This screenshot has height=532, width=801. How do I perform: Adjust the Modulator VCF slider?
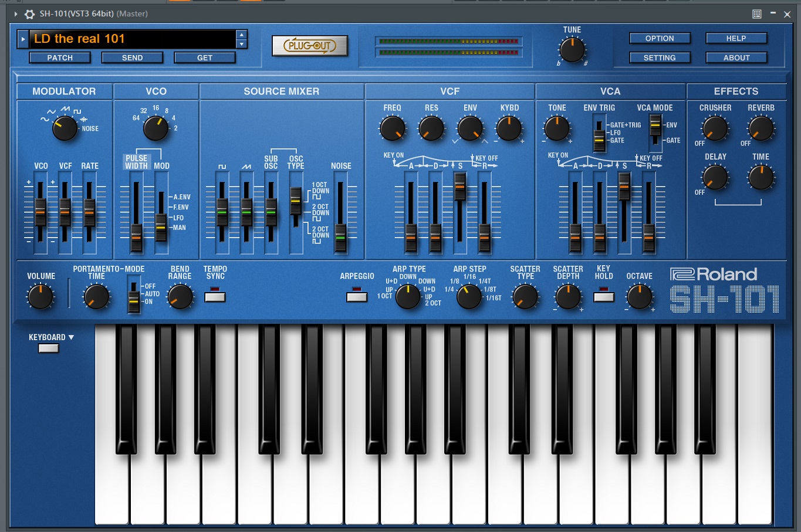point(65,212)
